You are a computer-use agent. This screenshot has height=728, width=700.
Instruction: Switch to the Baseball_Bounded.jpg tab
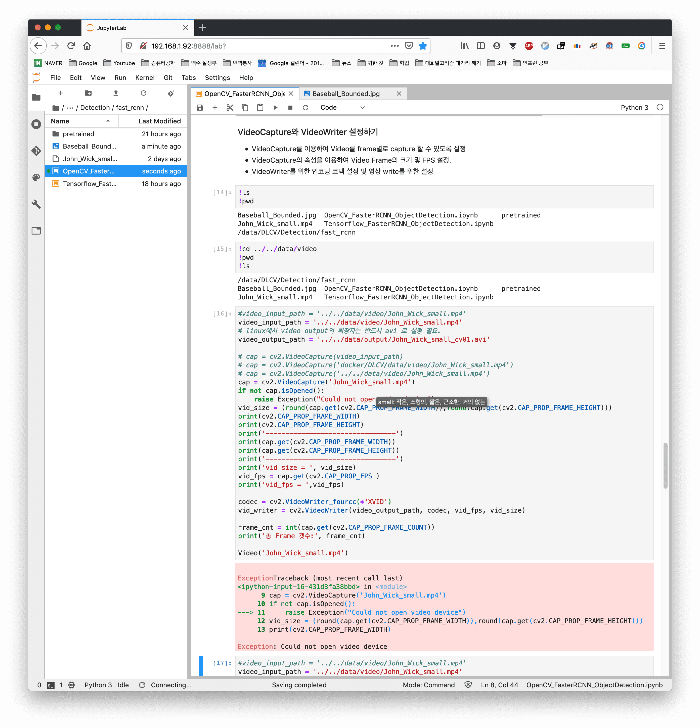click(346, 94)
